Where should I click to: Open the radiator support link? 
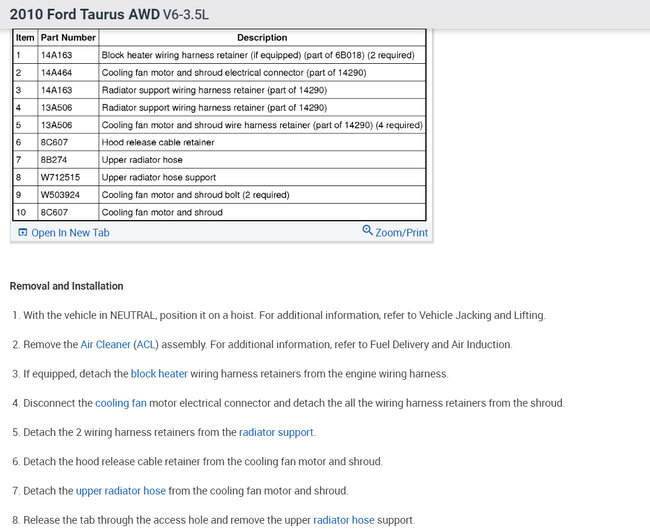coord(276,432)
